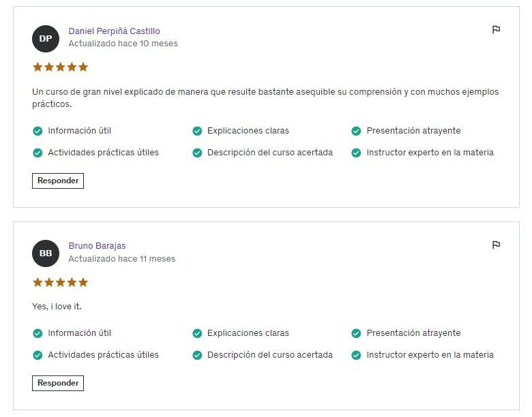Click the BB avatar circle

[x=46, y=253]
